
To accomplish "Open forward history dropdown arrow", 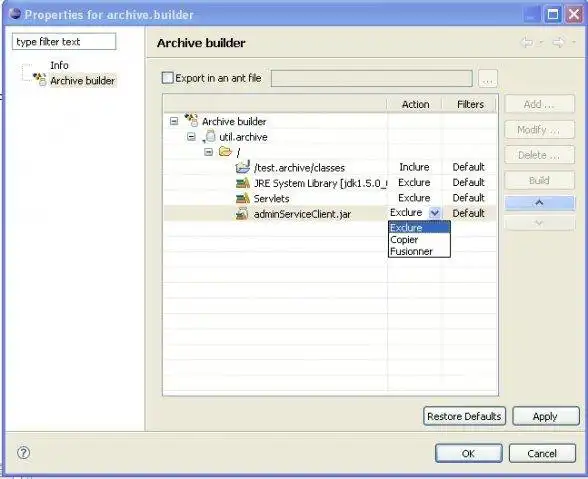I will point(573,43).
